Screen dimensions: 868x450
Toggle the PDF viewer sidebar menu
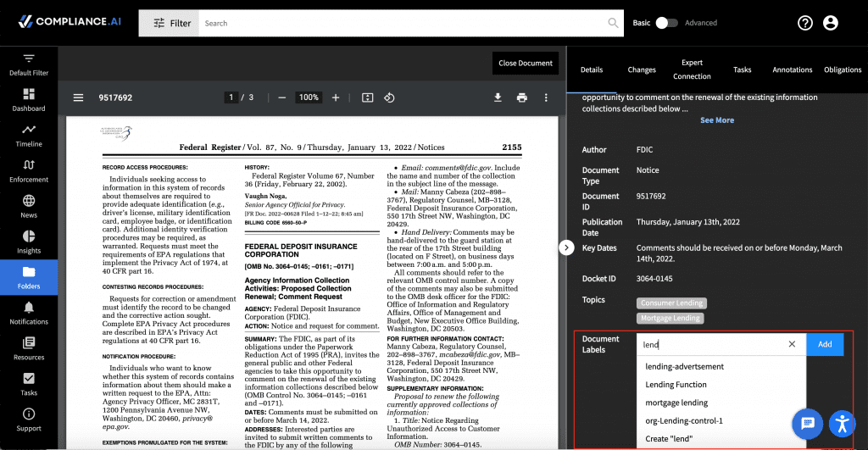(x=79, y=97)
